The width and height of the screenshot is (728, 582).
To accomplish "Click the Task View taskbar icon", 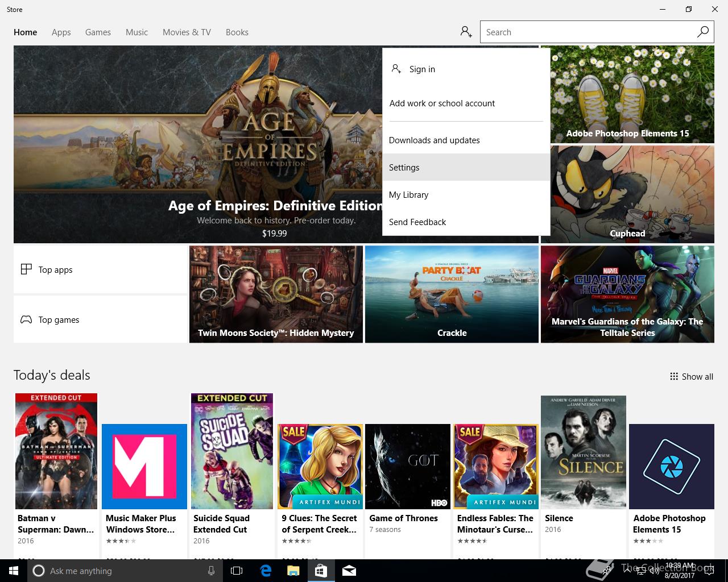I will click(x=237, y=571).
